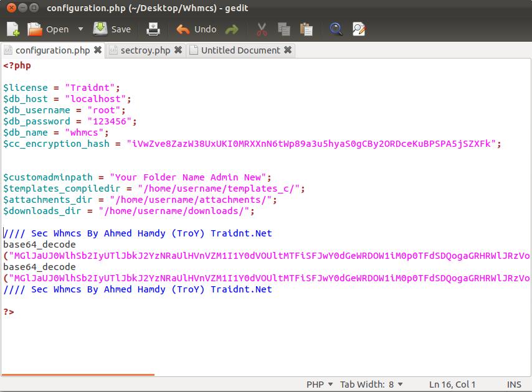Screen dimensions: 532x392
Task: Click the first Sec Whmcs comment line
Action: pyautogui.click(x=138, y=233)
